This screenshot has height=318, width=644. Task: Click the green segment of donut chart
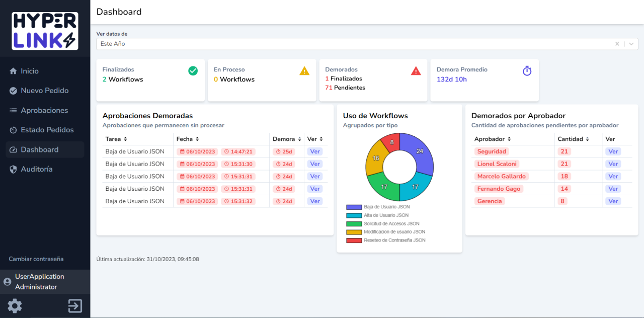click(382, 187)
